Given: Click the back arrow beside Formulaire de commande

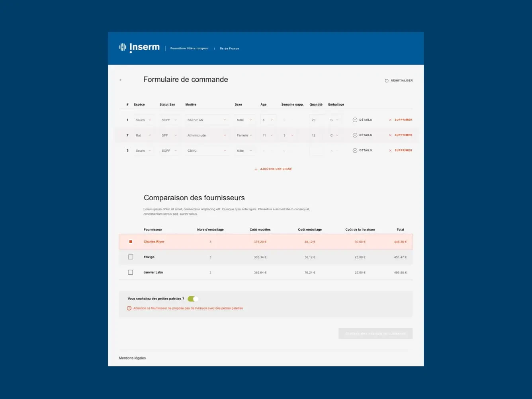Looking at the screenshot, I should (x=121, y=80).
